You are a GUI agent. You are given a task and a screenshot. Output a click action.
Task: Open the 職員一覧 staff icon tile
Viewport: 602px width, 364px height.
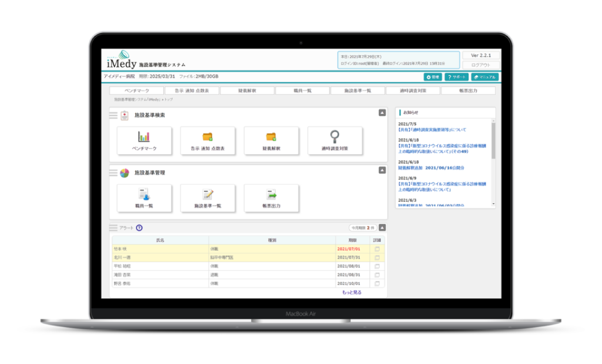pos(144,198)
